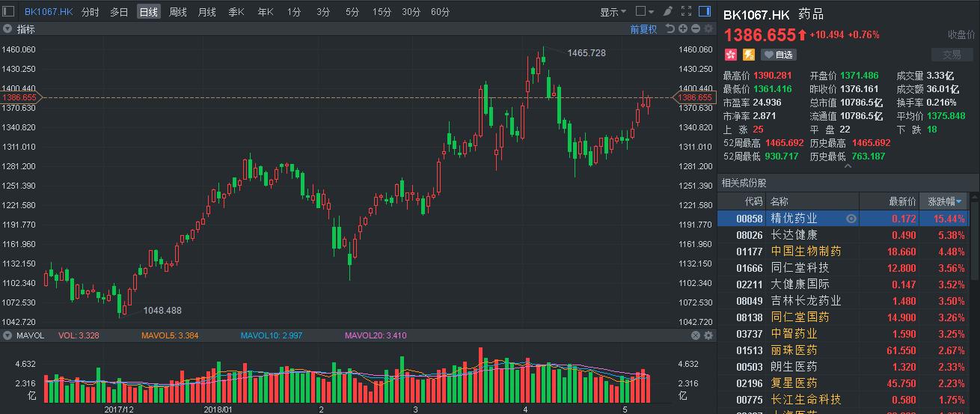Select 吉林长龙药业 stock row
Image resolution: width=980 pixels, height=414 pixels.
(843, 301)
